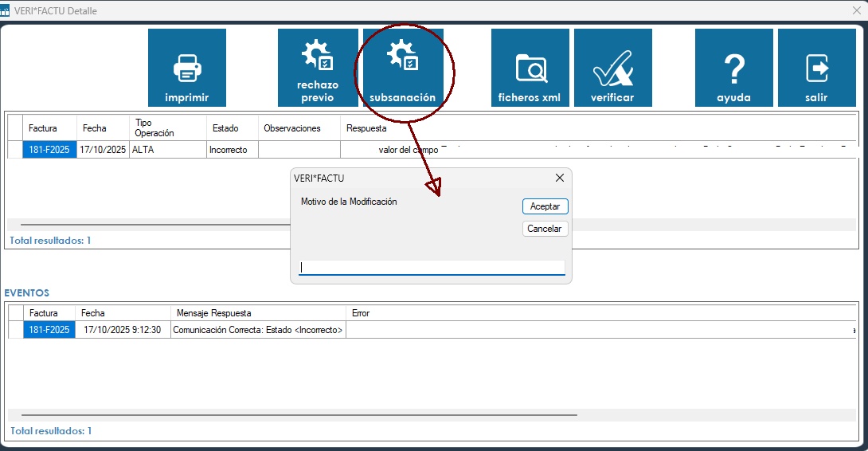The height and width of the screenshot is (451, 868).
Task: Open ayuda help
Action: pos(733,69)
